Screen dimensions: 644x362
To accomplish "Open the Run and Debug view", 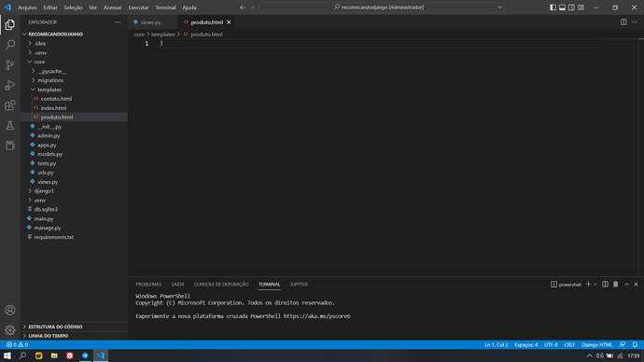I will pyautogui.click(x=10, y=85).
